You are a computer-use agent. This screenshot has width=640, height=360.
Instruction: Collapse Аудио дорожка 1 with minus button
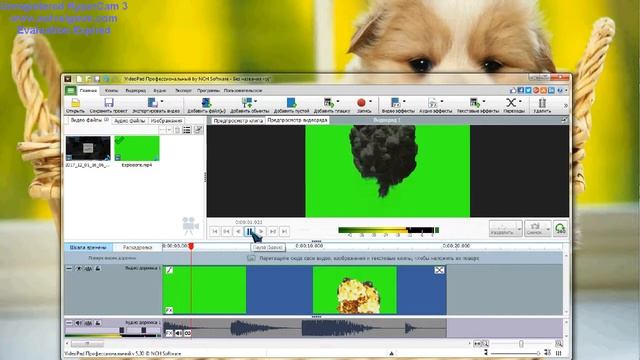pos(69,323)
